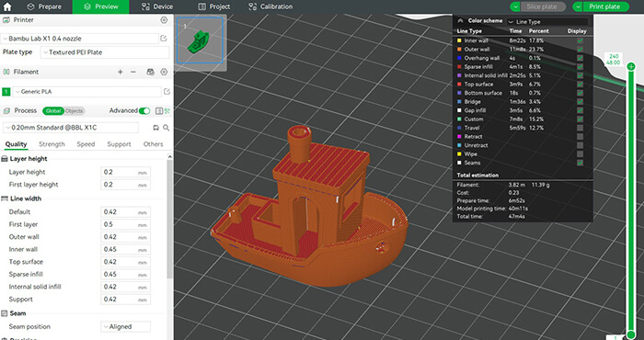Open the Speed settings tab
Screen dimensions: 644x340
[86, 144]
